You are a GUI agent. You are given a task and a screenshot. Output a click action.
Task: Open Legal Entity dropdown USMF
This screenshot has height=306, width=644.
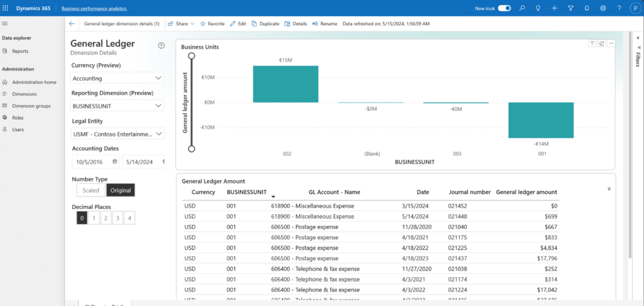[x=118, y=133]
